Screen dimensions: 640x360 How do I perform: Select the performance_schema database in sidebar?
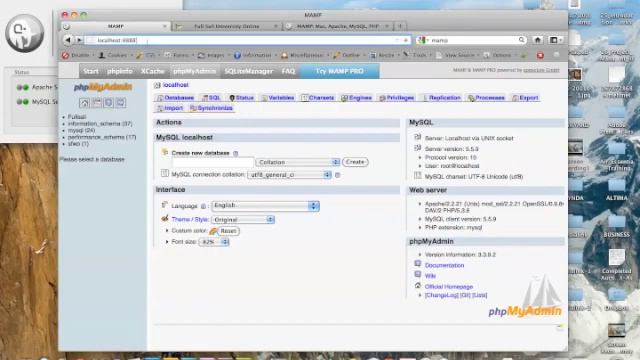(102, 137)
